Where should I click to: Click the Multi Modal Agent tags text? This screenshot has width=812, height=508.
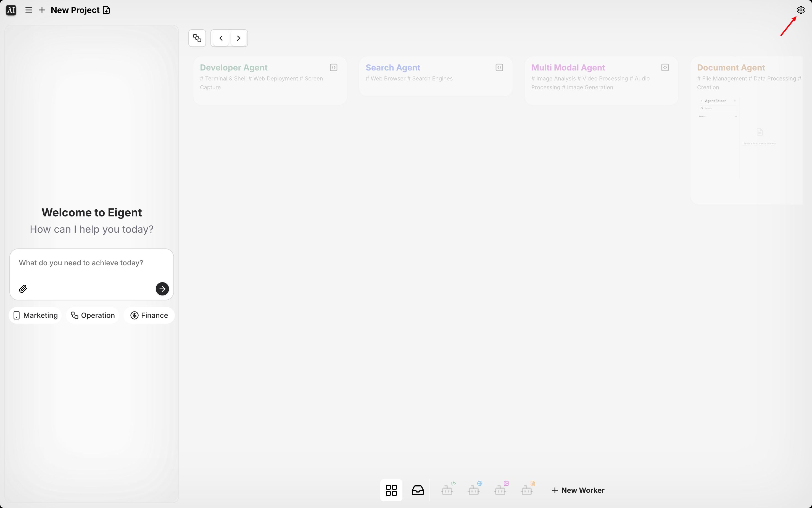590,83
